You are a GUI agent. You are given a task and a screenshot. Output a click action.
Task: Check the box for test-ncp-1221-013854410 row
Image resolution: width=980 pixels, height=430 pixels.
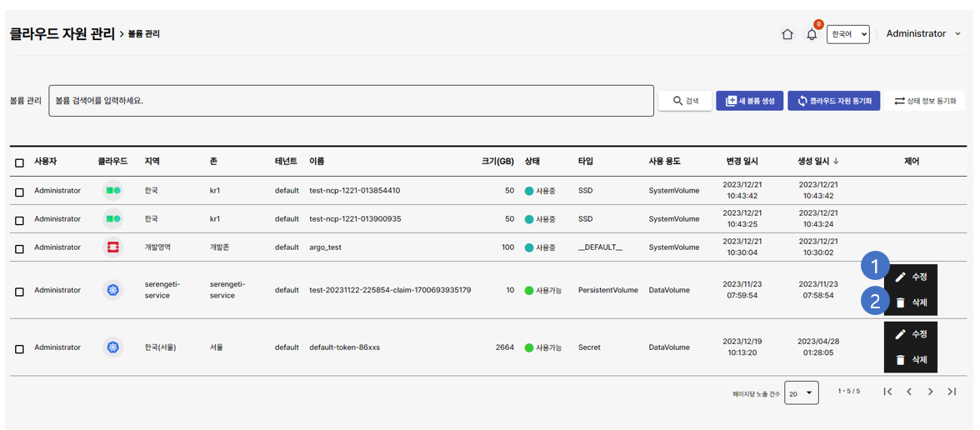[x=20, y=192]
